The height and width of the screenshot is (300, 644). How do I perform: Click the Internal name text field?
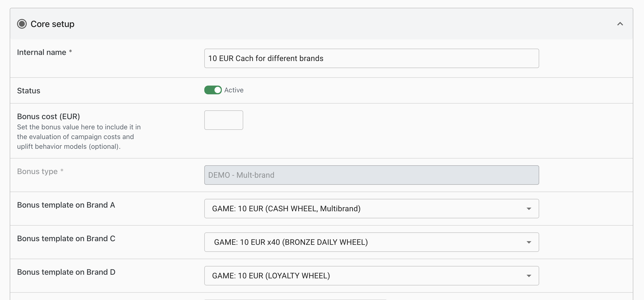tap(371, 58)
